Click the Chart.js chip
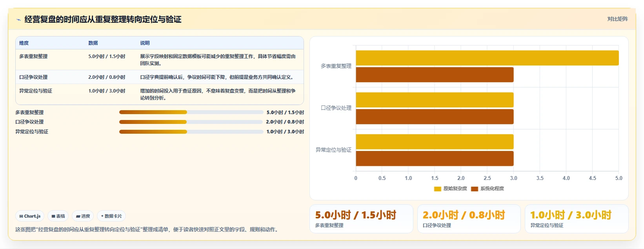Image resolution: width=644 pixels, height=249 pixels. click(x=30, y=216)
